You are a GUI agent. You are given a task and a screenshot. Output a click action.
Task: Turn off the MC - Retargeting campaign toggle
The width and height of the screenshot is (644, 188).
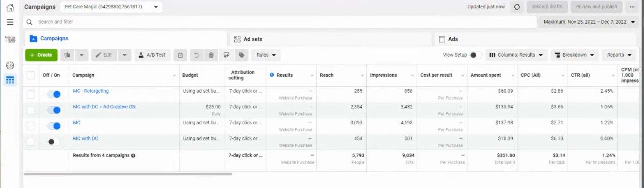(54, 94)
